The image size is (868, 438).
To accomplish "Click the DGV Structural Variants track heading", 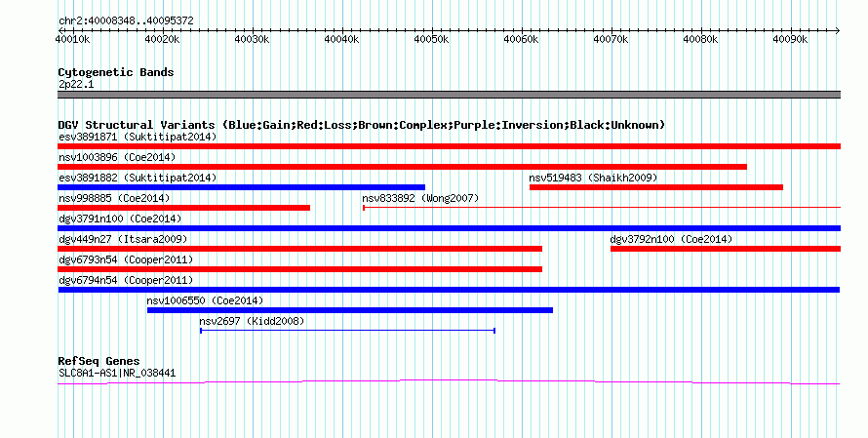I will pyautogui.click(x=361, y=125).
